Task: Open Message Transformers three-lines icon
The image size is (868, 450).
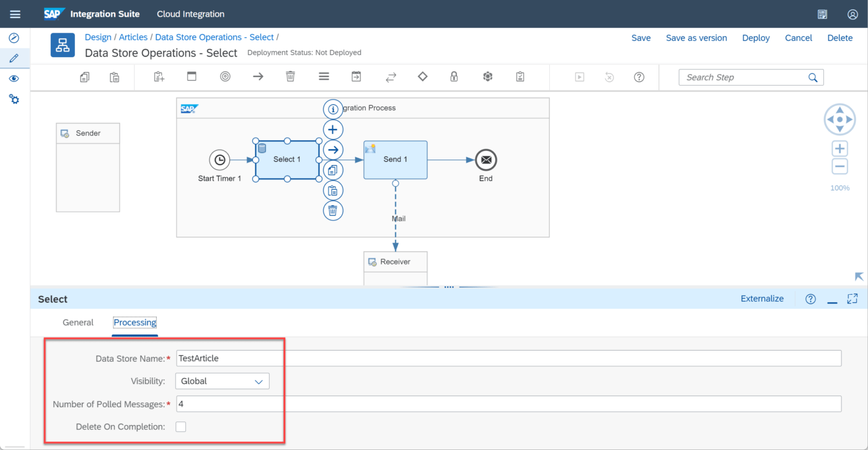Action: (x=324, y=77)
